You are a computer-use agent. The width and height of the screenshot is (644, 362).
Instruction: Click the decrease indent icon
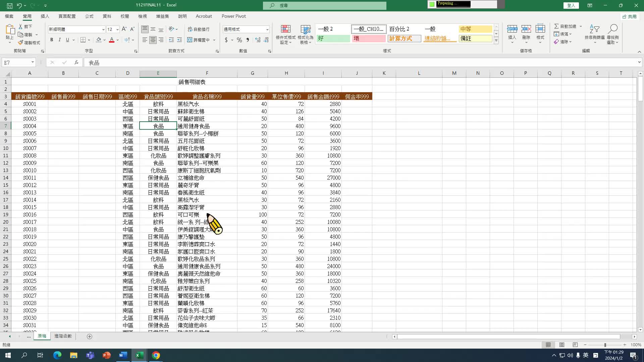click(171, 40)
